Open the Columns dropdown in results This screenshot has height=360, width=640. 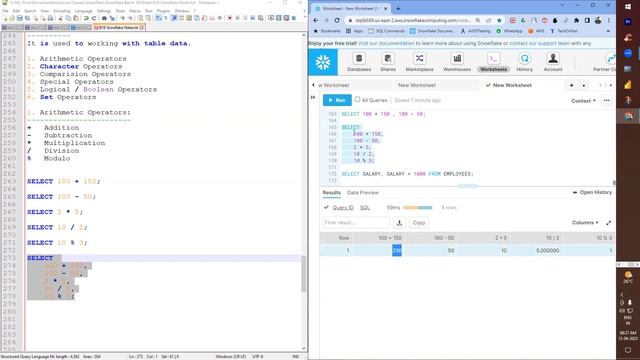pyautogui.click(x=585, y=222)
